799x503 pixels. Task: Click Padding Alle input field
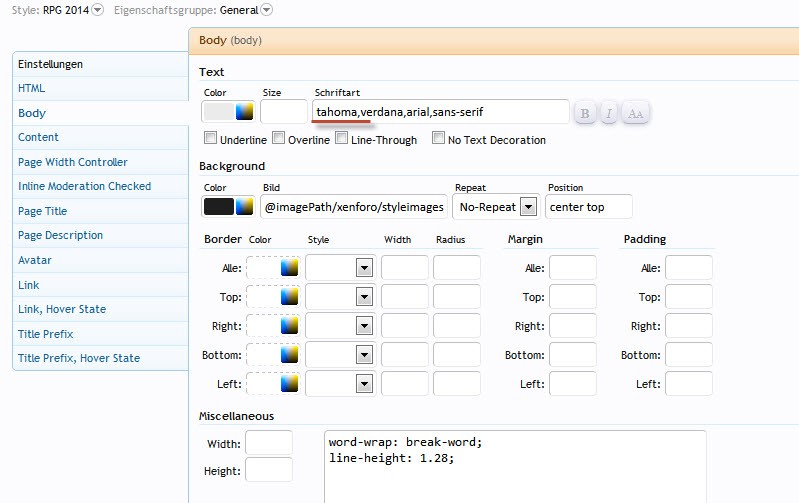(x=689, y=268)
